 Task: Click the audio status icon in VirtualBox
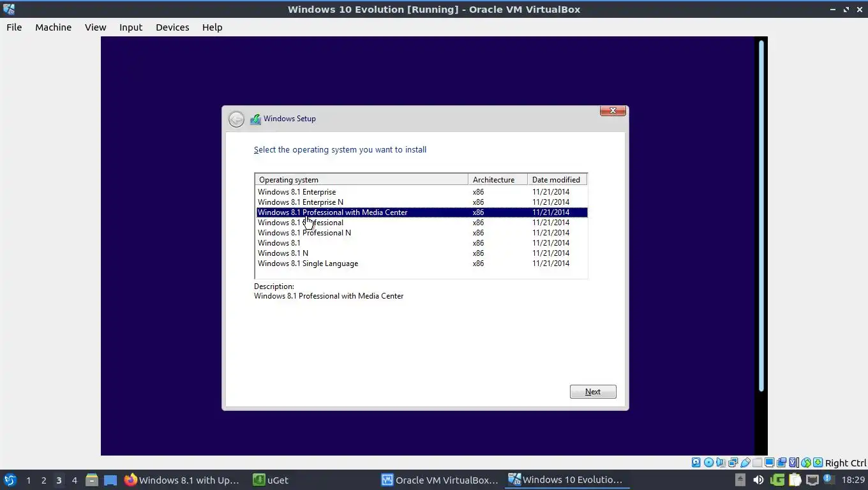coord(721,463)
